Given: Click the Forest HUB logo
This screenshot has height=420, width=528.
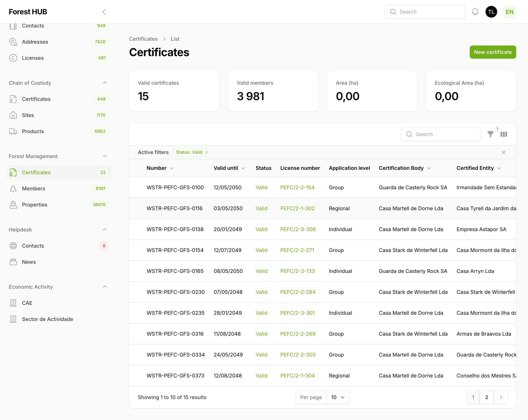Looking at the screenshot, I should (28, 12).
